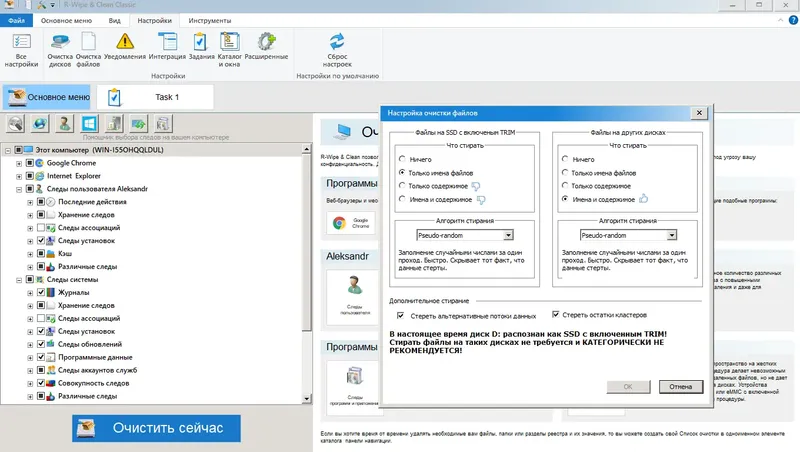
Task: Open Все настройки in the ribbon
Action: (x=21, y=50)
